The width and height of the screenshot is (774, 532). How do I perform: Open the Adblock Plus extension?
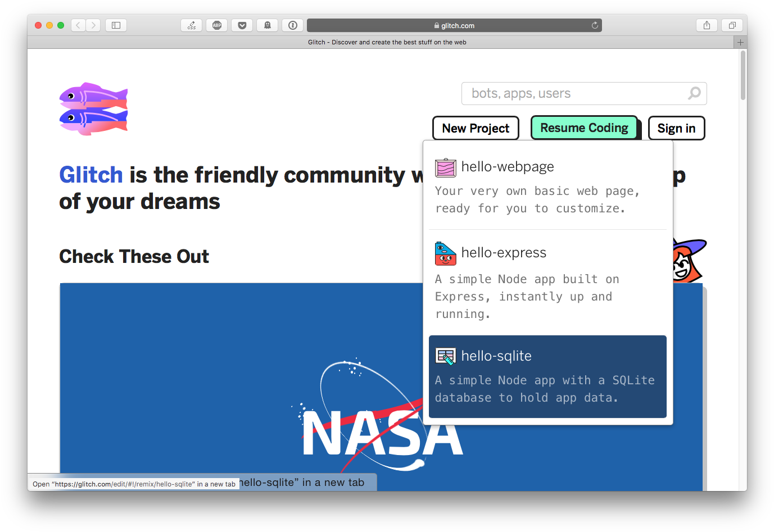tap(217, 25)
